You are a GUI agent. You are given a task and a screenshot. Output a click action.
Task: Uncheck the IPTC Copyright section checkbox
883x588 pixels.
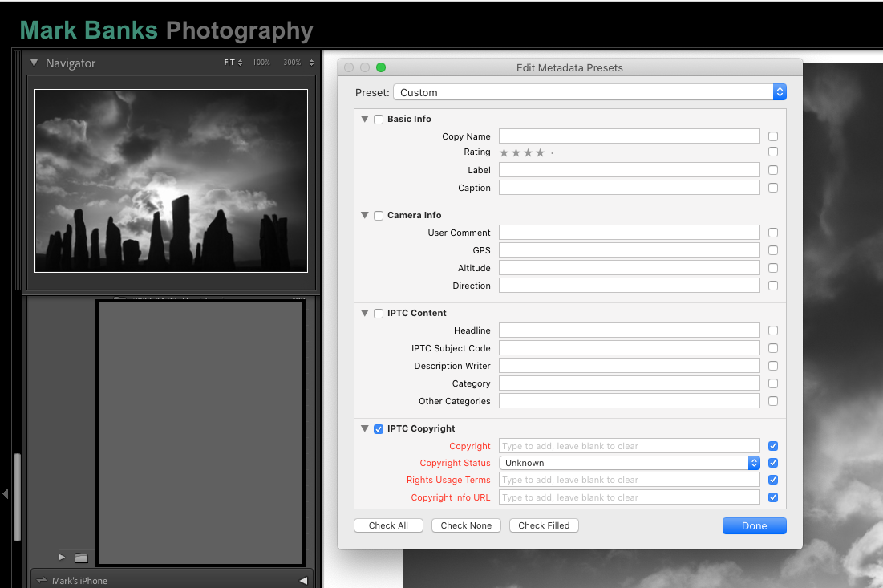pyautogui.click(x=379, y=429)
